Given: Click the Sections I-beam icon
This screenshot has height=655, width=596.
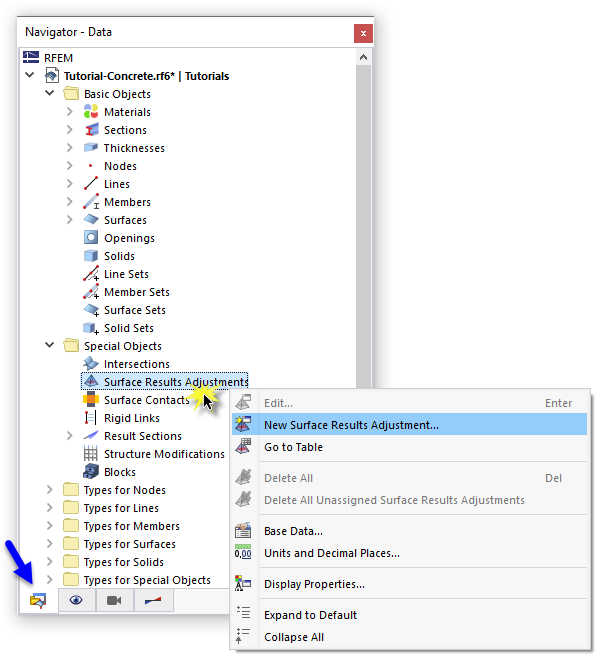Looking at the screenshot, I should (x=91, y=129).
